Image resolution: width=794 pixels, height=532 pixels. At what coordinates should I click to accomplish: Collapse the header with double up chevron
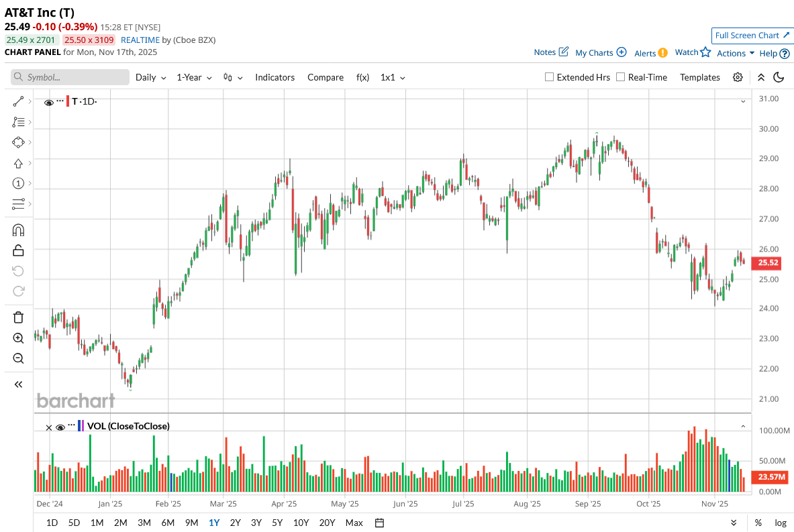(x=761, y=77)
